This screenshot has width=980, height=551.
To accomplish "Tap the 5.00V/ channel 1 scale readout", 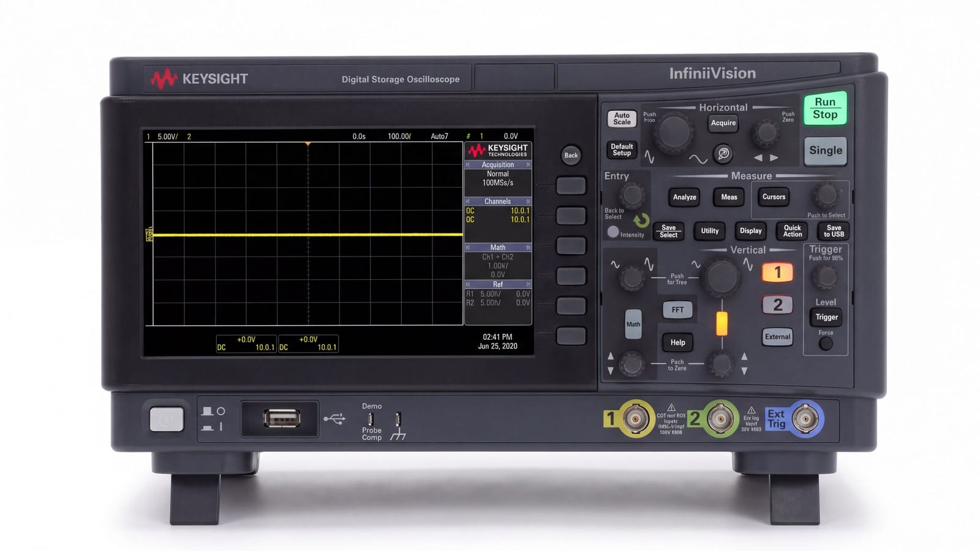I will point(168,137).
